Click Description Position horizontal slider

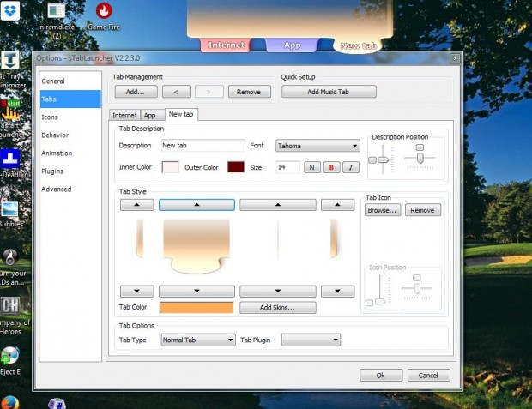tap(420, 158)
